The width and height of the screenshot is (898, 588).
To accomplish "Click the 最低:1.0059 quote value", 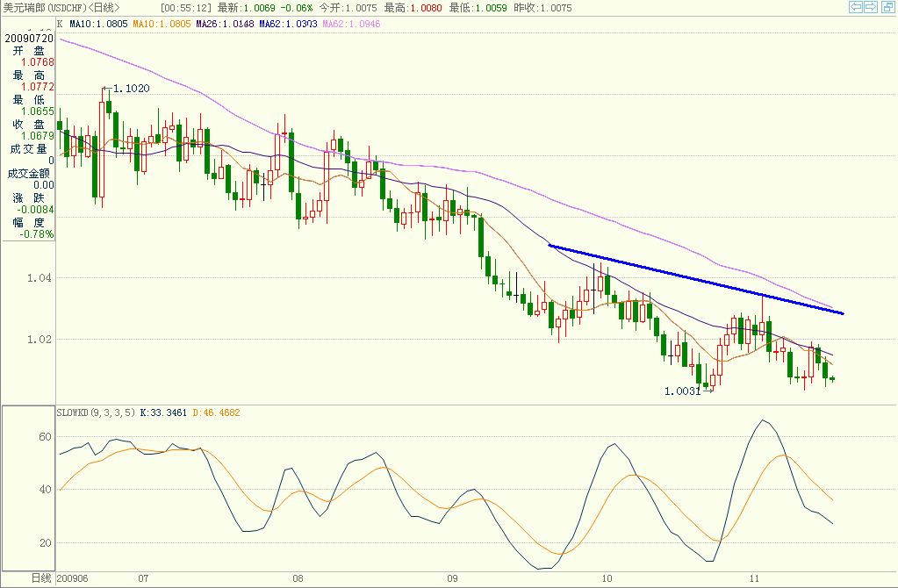I will 478,8.
